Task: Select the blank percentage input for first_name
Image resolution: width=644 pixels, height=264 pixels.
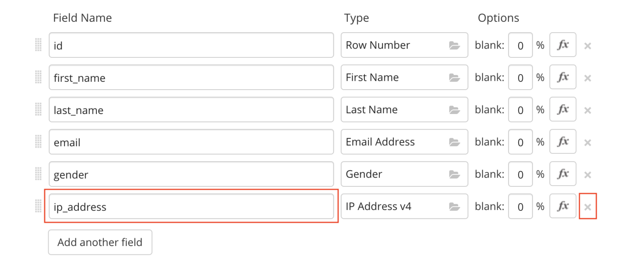Action: pyautogui.click(x=520, y=77)
